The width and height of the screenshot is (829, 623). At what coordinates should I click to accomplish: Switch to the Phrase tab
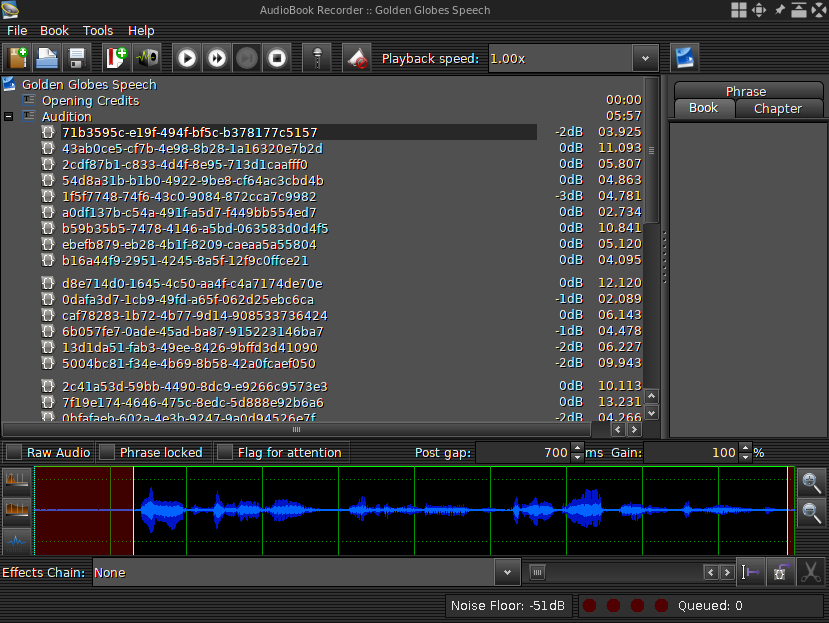click(746, 91)
